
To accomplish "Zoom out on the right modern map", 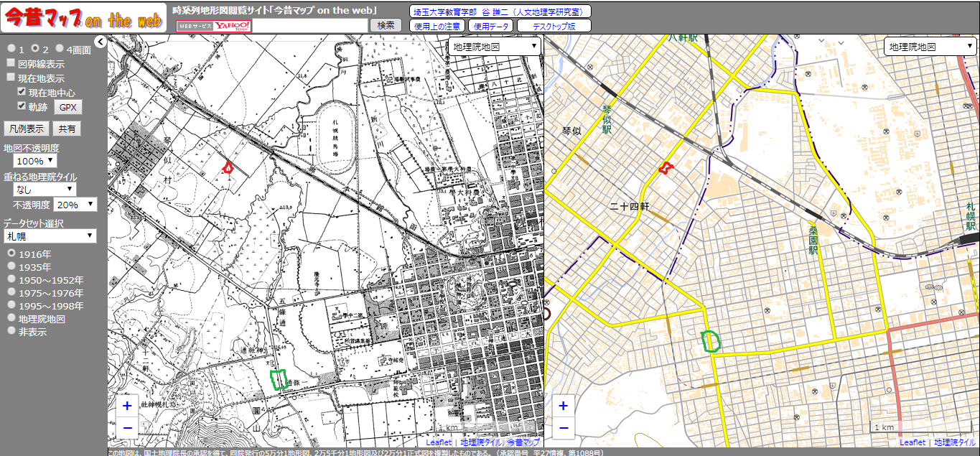I will (x=564, y=427).
